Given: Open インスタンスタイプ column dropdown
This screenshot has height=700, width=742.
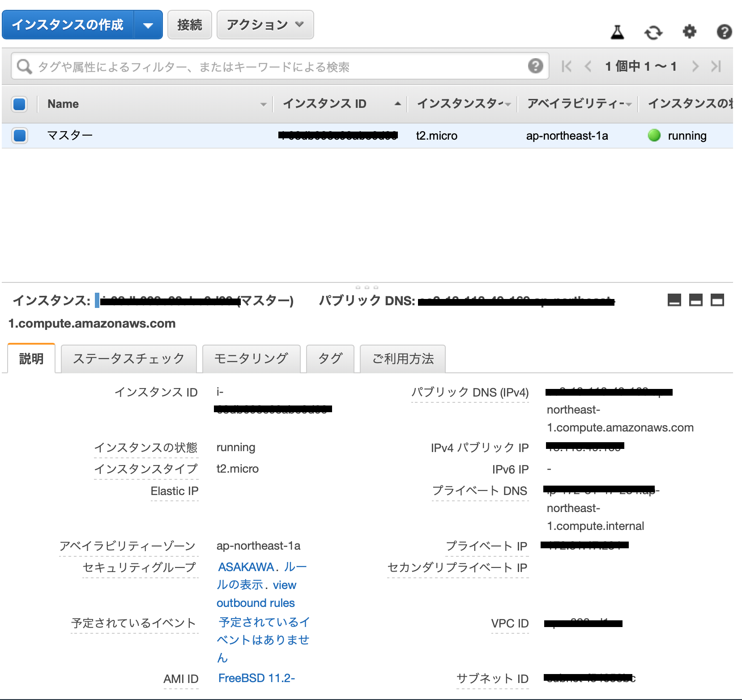Looking at the screenshot, I should coord(507,104).
